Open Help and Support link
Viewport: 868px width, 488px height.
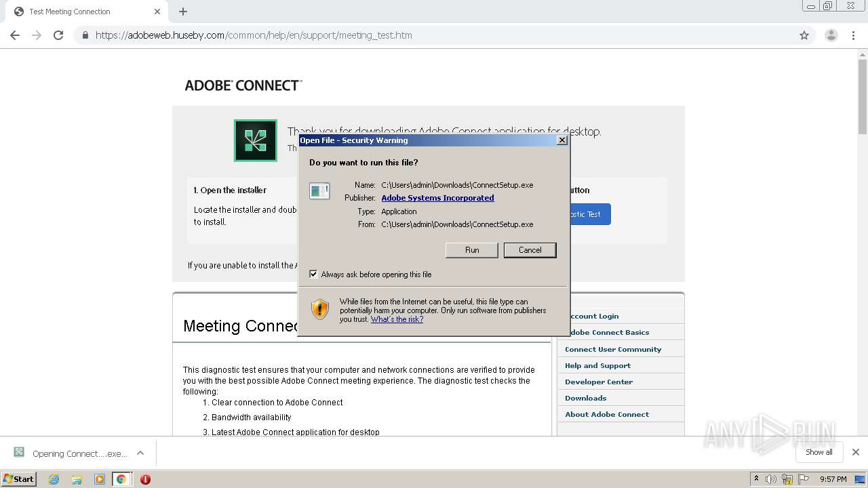pos(597,365)
